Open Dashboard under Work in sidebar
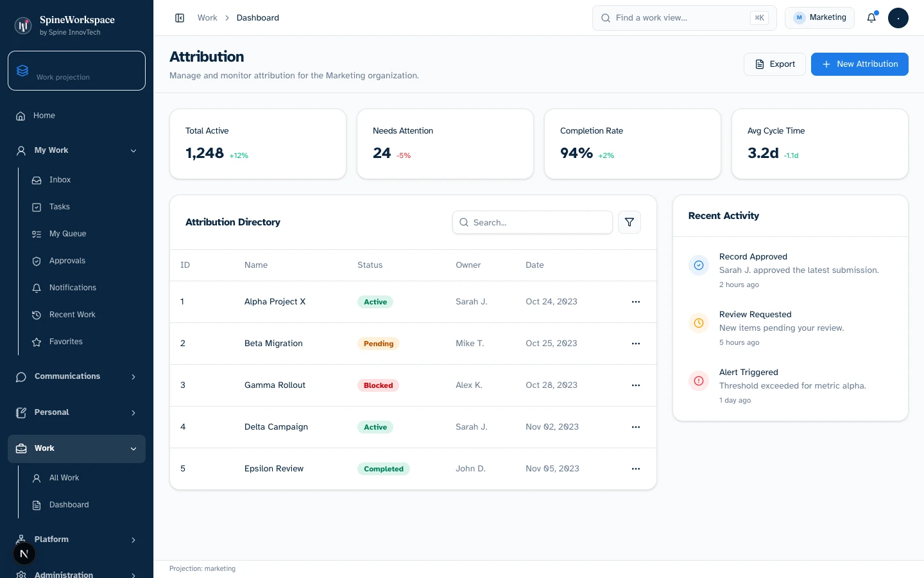Image resolution: width=924 pixels, height=578 pixels. point(85,505)
